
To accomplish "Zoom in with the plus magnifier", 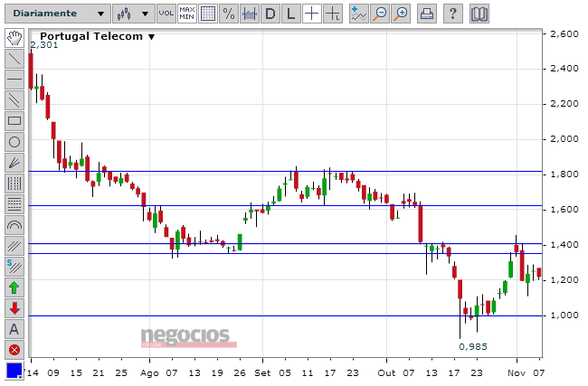I will (x=401, y=14).
